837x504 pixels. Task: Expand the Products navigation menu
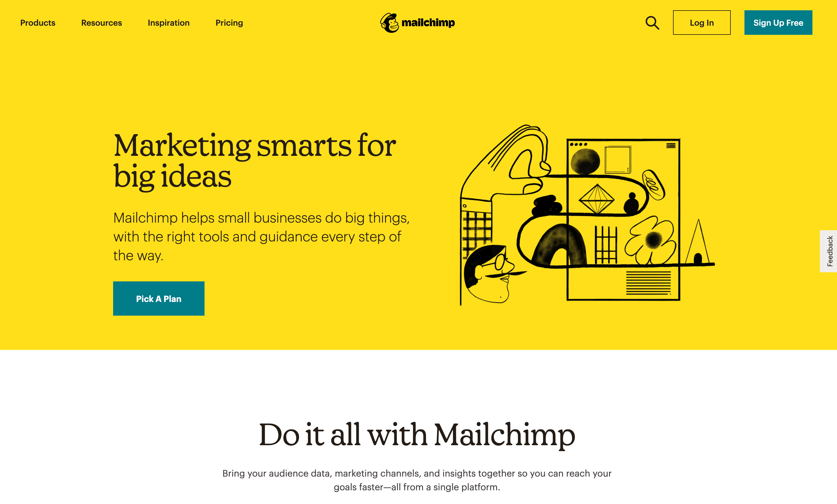[37, 23]
